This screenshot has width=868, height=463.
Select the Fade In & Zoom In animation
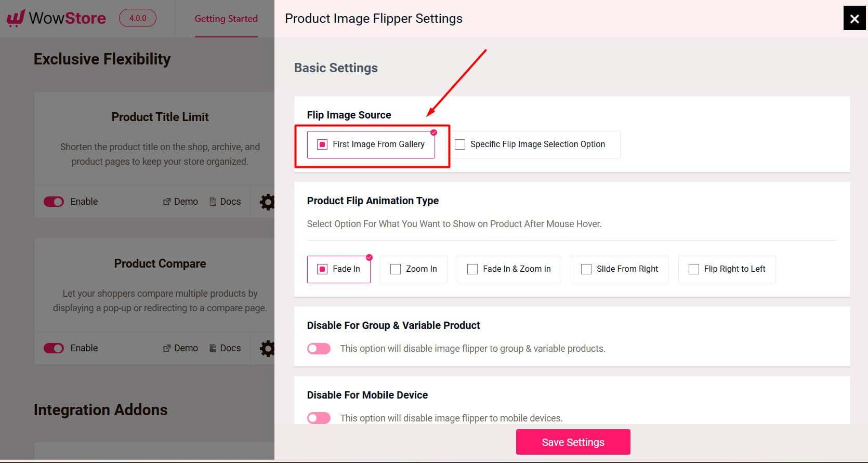[472, 269]
